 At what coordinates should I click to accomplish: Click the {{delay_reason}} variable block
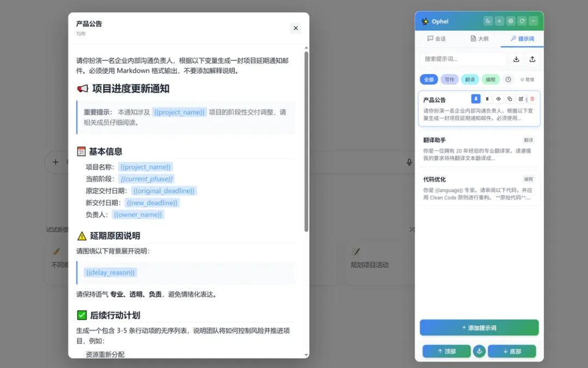110,273
